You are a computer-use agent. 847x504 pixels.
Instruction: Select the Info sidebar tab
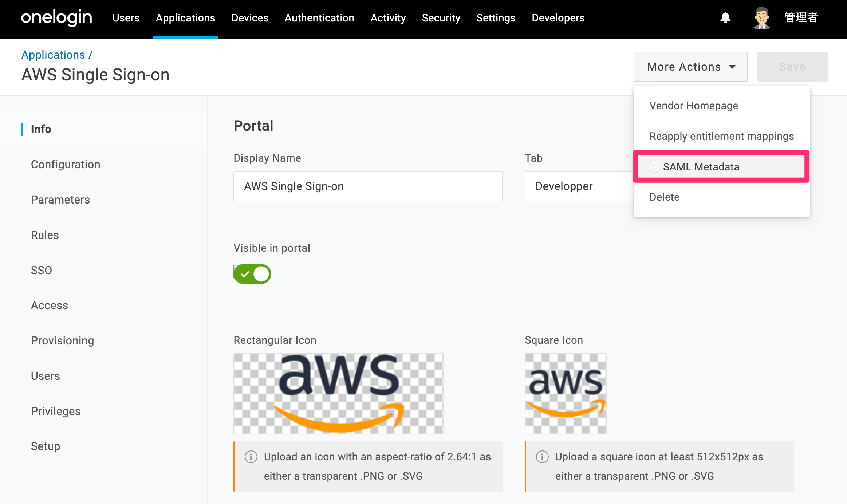pyautogui.click(x=41, y=129)
